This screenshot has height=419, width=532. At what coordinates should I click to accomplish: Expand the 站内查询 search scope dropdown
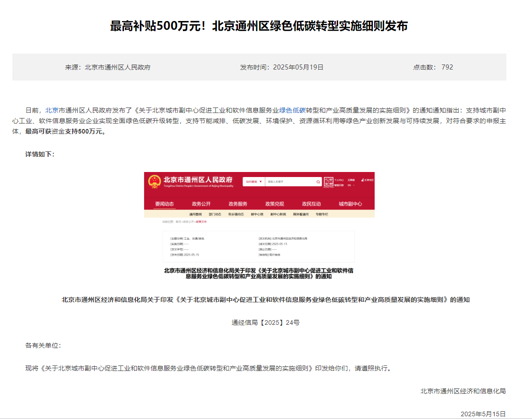point(254,182)
